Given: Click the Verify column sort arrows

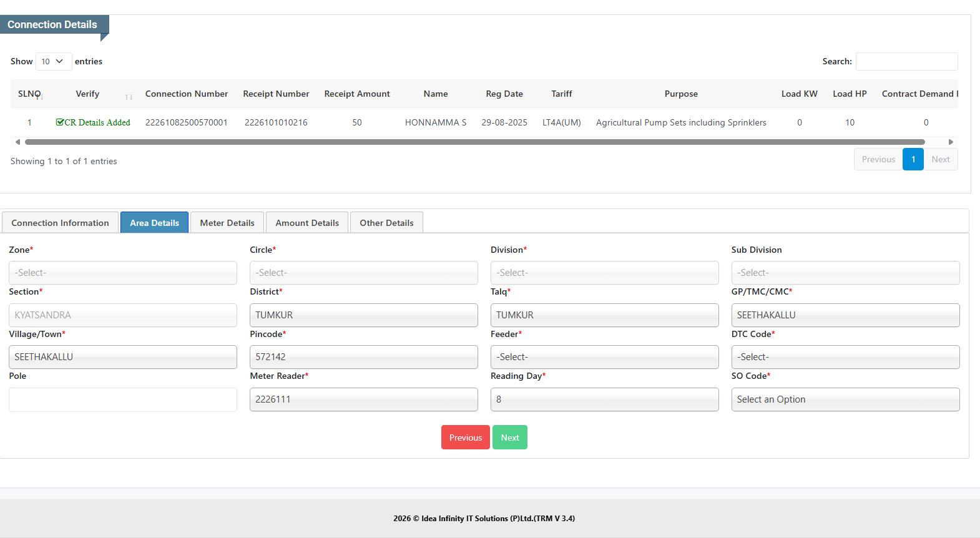Looking at the screenshot, I should click(x=129, y=97).
